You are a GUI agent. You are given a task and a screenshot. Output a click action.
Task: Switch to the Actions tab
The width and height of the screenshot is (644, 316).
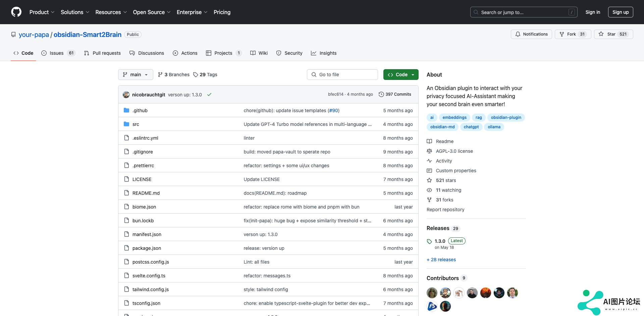click(185, 53)
